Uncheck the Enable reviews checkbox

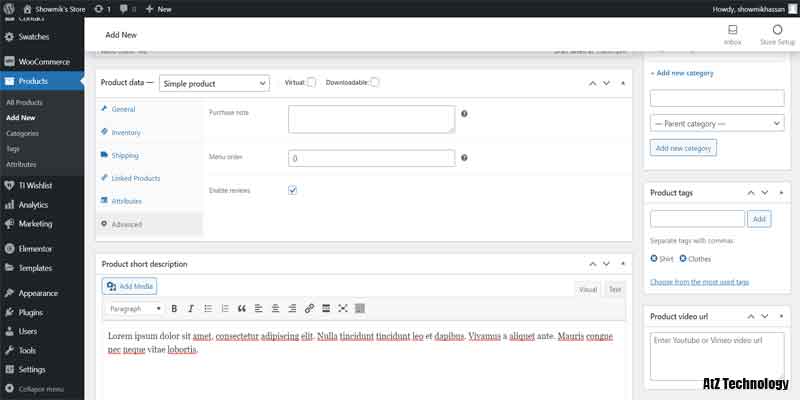pyautogui.click(x=293, y=190)
